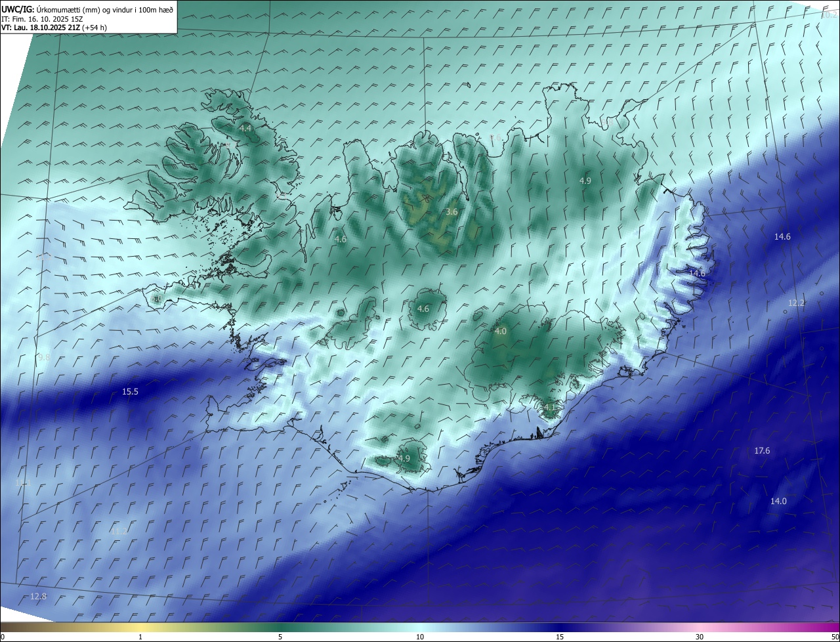Click the color scale tick label 30
840x642 pixels.
pyautogui.click(x=700, y=637)
